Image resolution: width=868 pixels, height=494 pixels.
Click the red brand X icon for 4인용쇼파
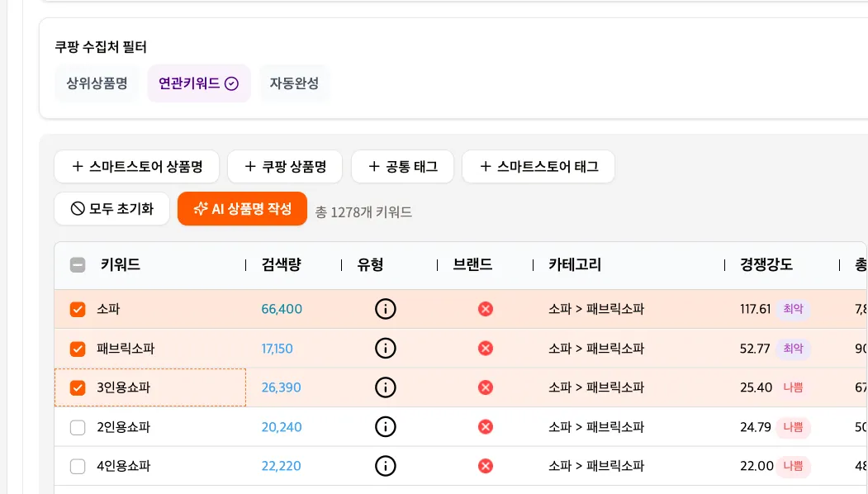(x=486, y=466)
